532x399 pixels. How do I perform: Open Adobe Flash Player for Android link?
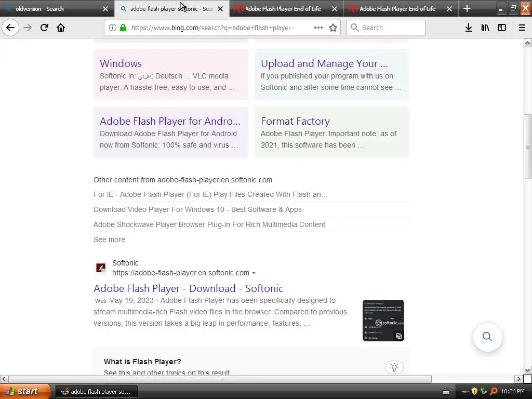point(170,121)
